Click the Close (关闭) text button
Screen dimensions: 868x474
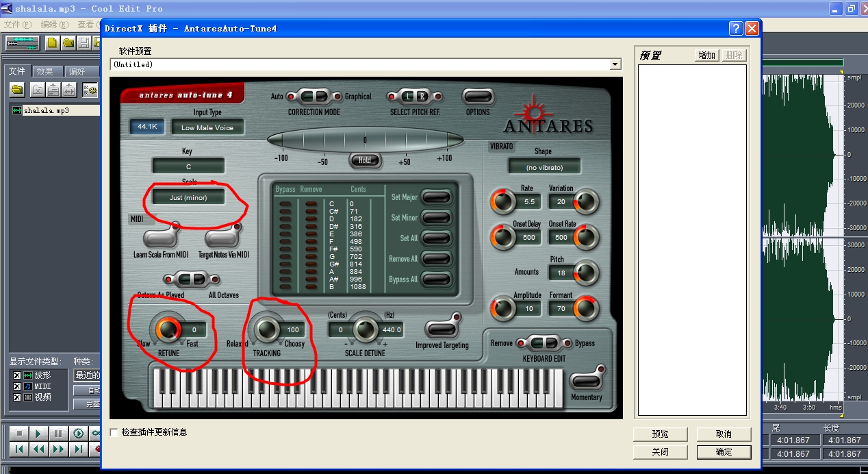click(660, 452)
